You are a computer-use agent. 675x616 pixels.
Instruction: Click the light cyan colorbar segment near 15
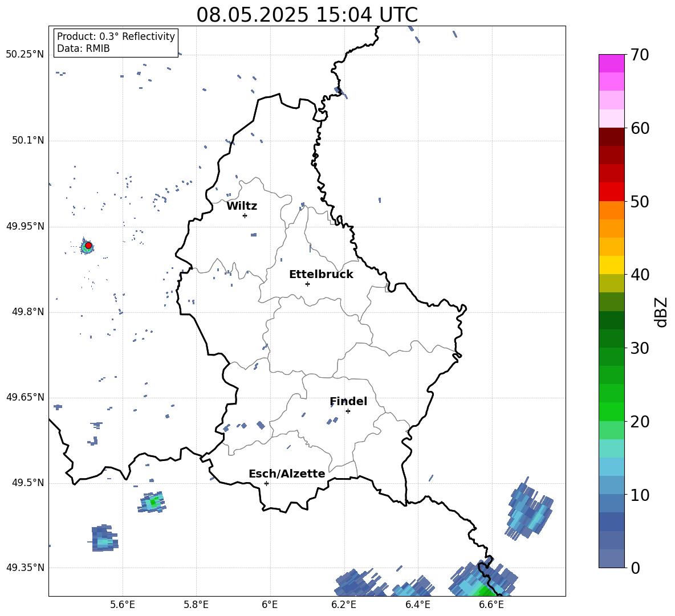pos(611,448)
